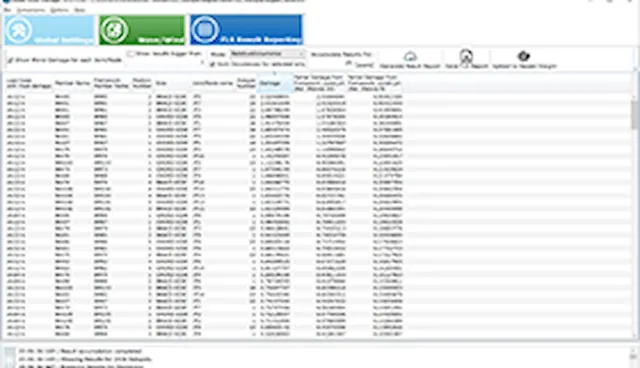
Task: Sort by Load Case with Peak Damage header
Action: 29,83
